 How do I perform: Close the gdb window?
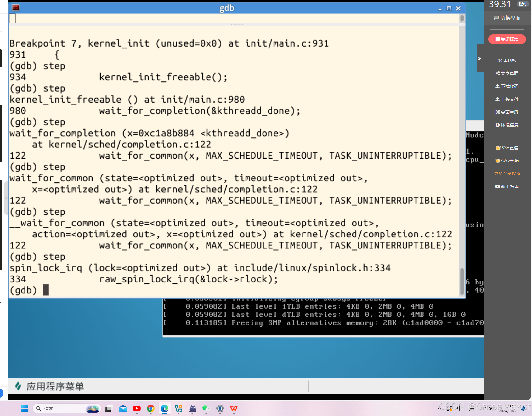pos(458,9)
